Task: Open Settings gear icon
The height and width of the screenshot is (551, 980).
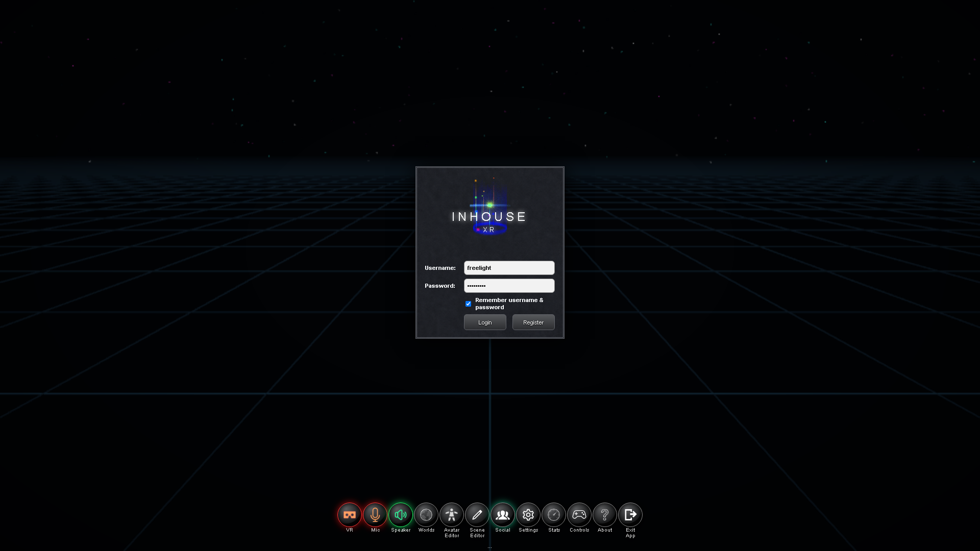Action: (x=528, y=515)
